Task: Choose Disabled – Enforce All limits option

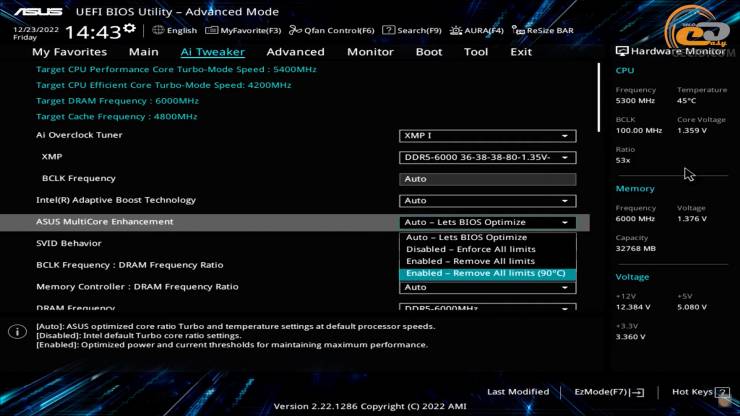Action: [x=488, y=249]
